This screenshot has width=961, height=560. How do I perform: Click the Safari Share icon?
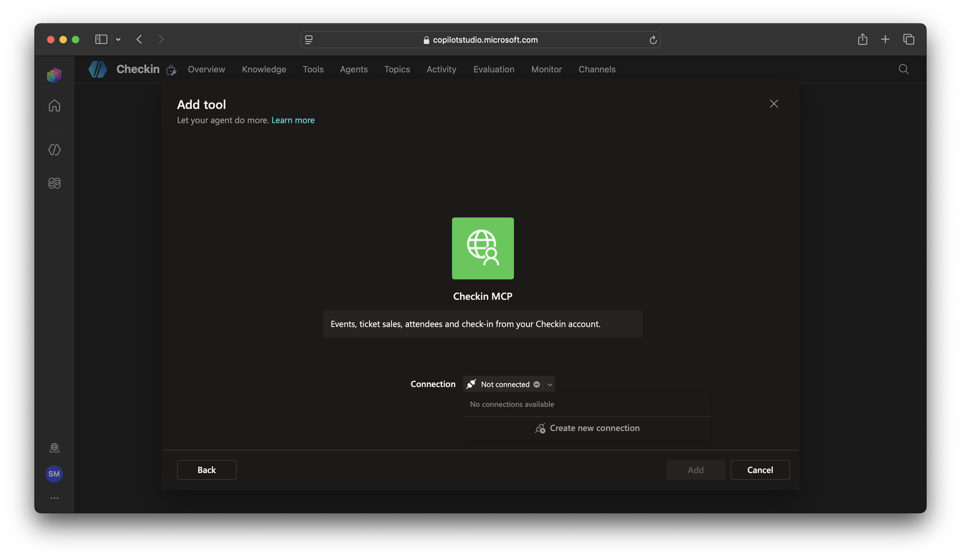click(863, 39)
